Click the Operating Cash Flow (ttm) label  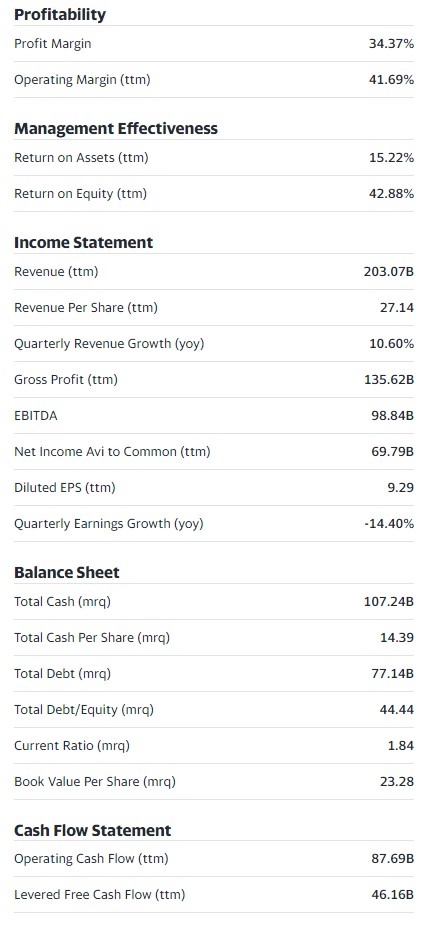click(x=91, y=859)
